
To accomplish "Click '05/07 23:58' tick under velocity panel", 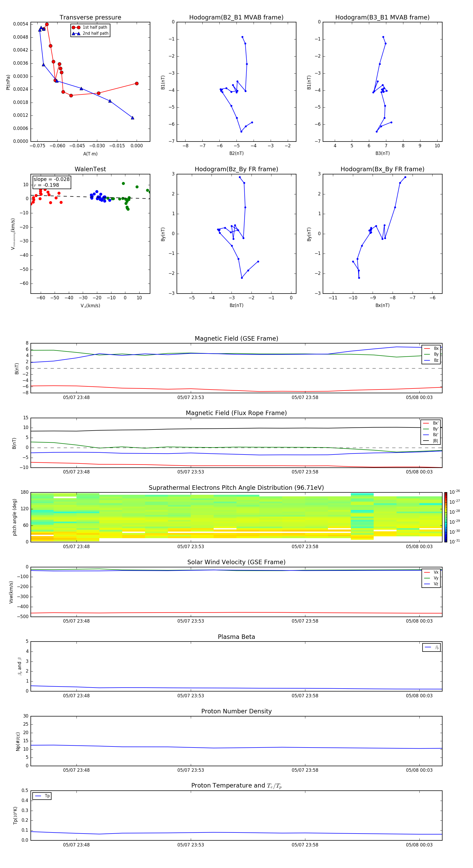I will tap(305, 621).
